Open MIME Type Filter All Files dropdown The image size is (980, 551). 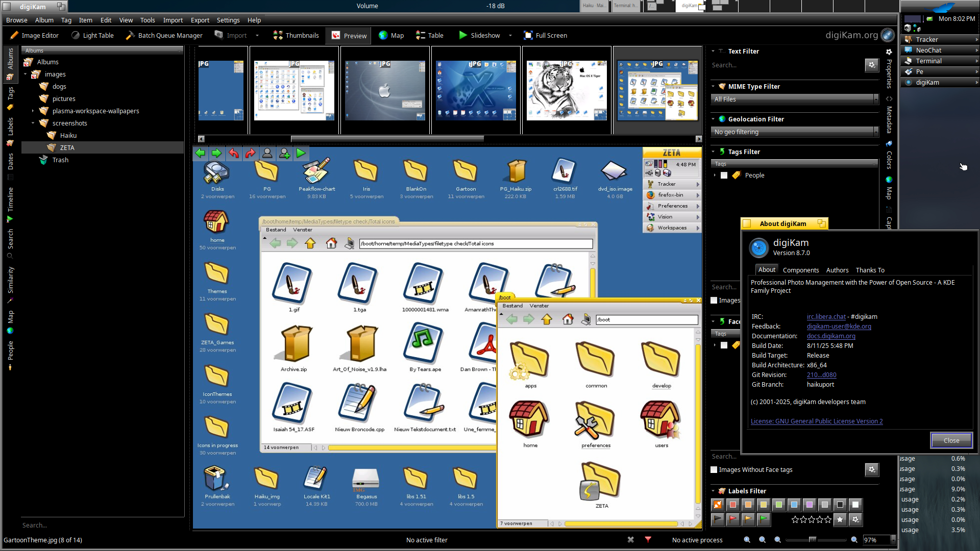pos(795,99)
